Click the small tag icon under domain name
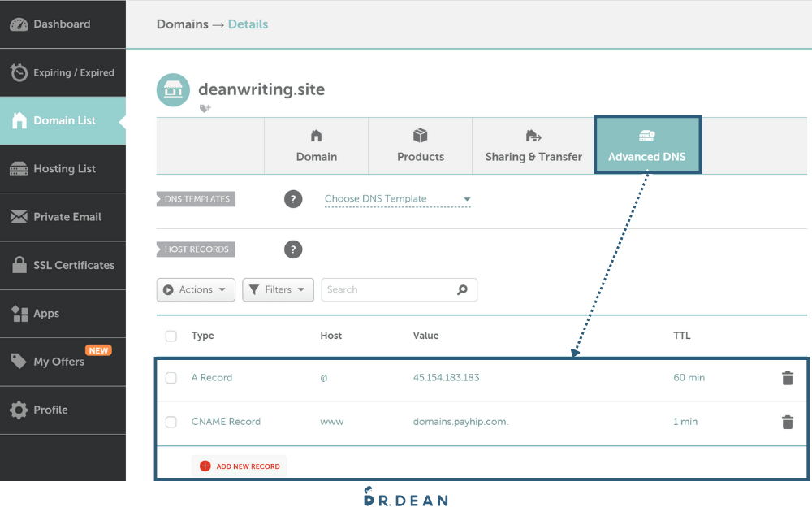The height and width of the screenshot is (512, 812). click(205, 108)
